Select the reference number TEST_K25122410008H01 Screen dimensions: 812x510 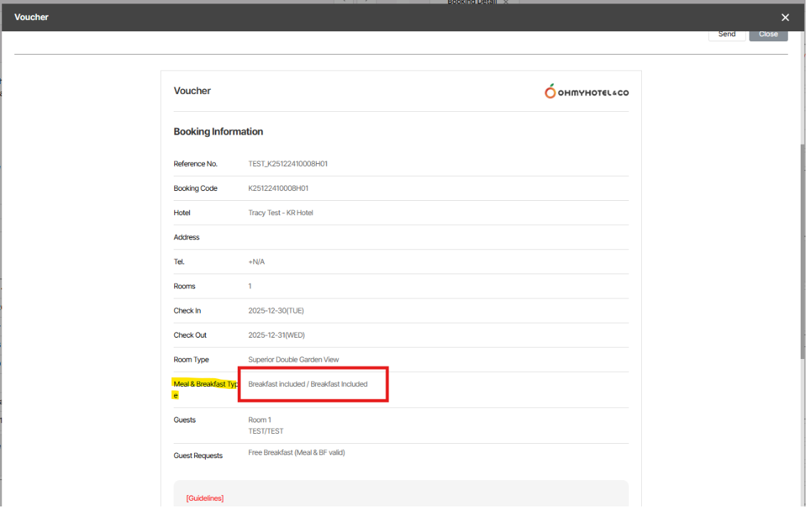coord(288,164)
